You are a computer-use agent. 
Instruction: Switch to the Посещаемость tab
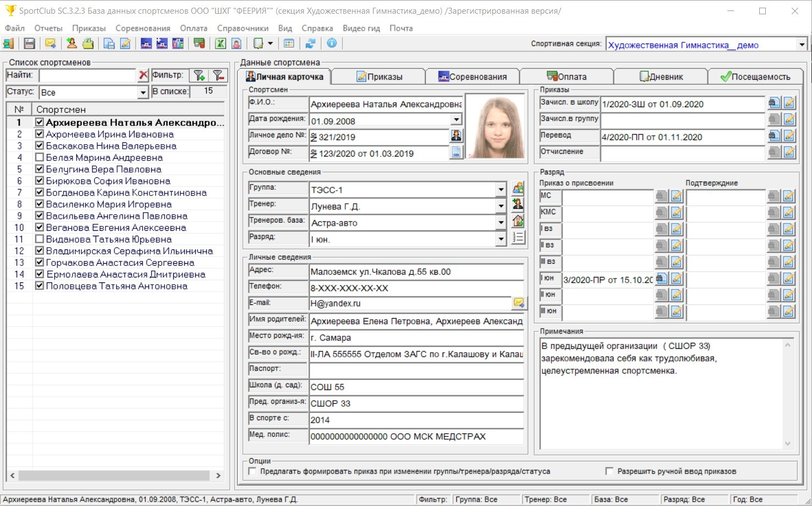[755, 77]
